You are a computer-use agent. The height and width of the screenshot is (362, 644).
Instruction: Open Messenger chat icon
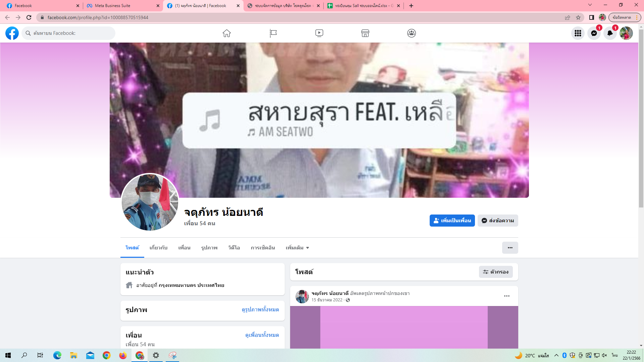tap(594, 33)
